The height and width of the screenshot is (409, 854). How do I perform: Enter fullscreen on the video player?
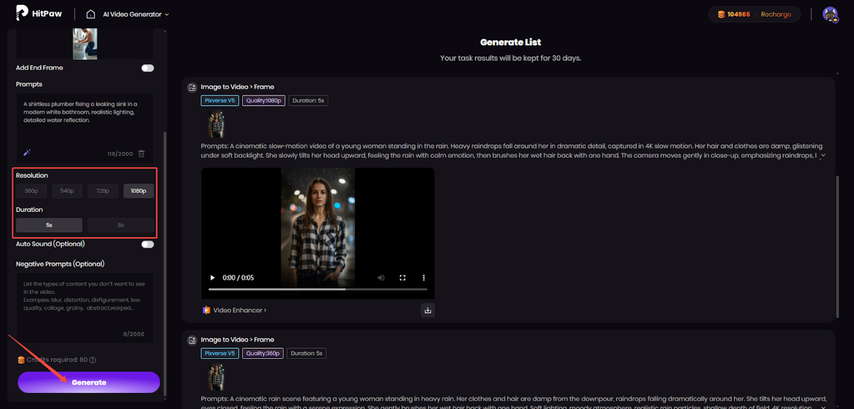(x=402, y=278)
